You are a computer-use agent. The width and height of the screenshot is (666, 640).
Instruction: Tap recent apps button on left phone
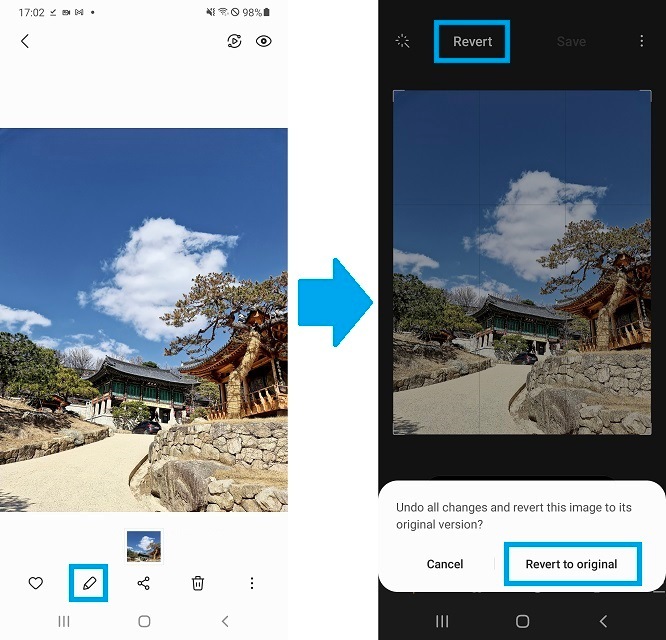(64, 622)
